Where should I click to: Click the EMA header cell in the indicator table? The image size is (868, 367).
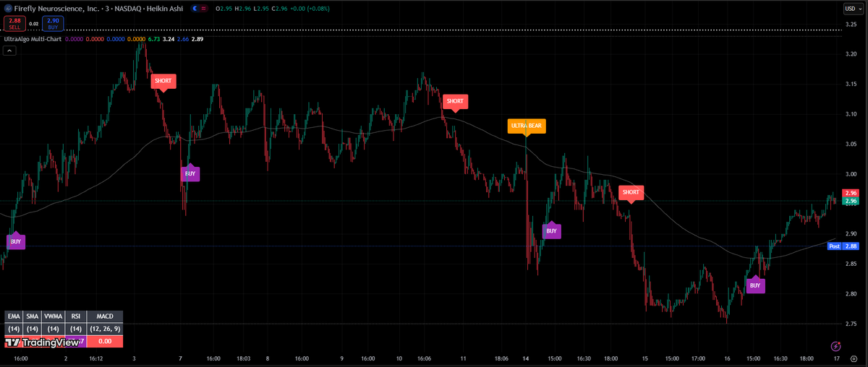click(x=14, y=316)
